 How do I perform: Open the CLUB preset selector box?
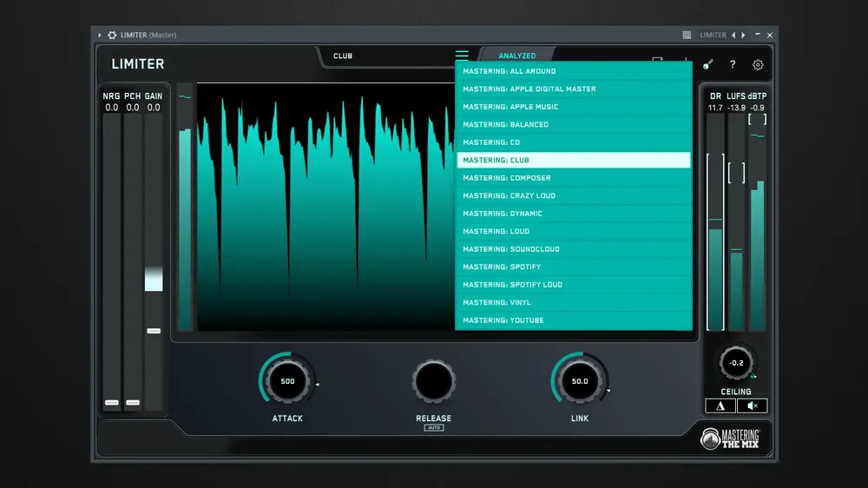(387, 56)
